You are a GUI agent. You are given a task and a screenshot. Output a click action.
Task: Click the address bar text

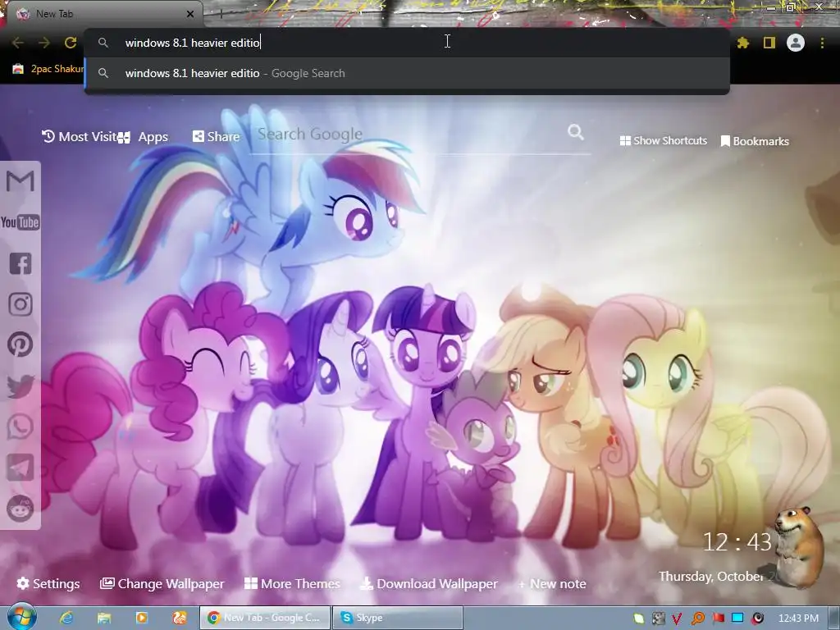(x=192, y=43)
